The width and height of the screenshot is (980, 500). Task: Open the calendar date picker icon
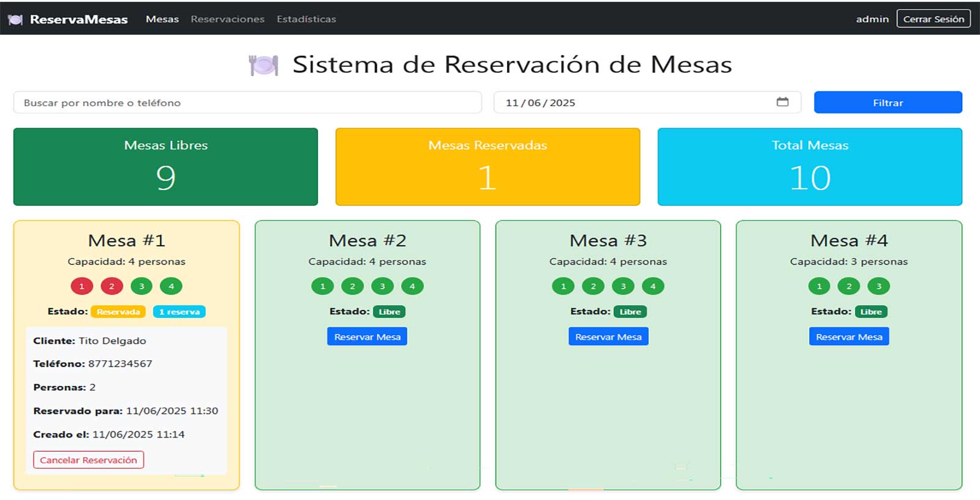coord(783,102)
